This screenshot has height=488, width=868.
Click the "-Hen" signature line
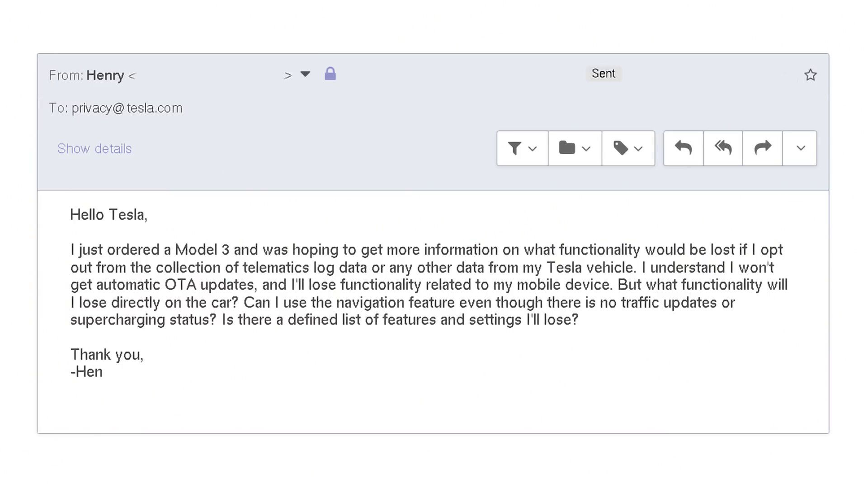(86, 372)
